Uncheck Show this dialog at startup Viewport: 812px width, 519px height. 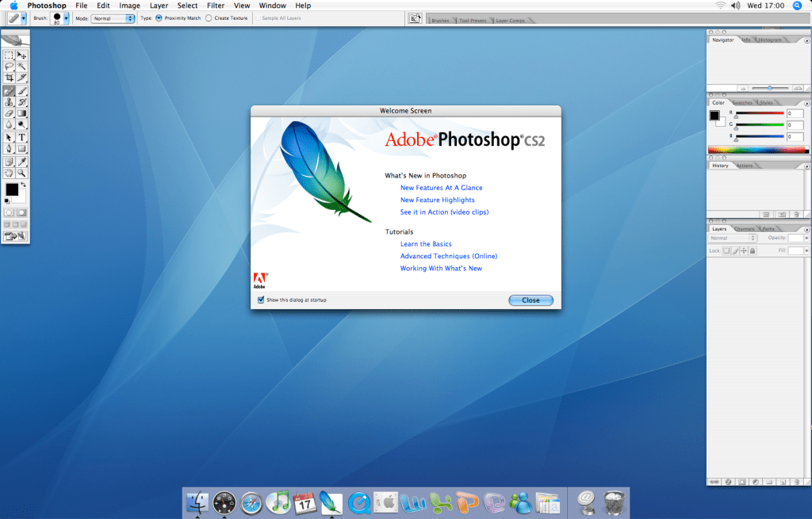[260, 300]
